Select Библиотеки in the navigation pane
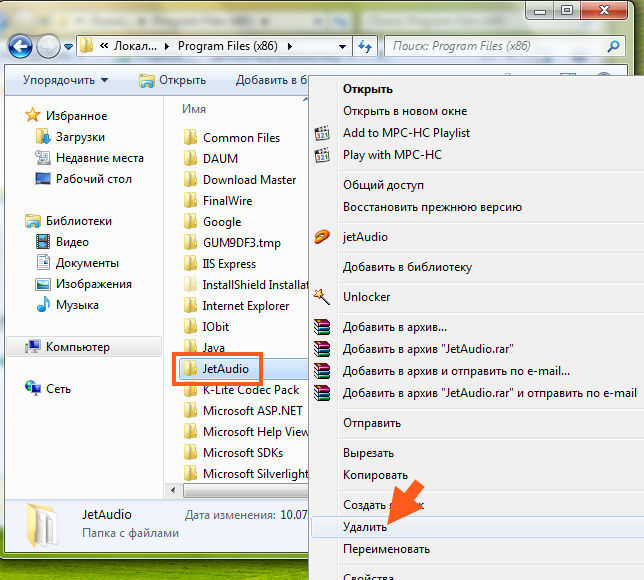Image resolution: width=644 pixels, height=580 pixels. tap(68, 221)
